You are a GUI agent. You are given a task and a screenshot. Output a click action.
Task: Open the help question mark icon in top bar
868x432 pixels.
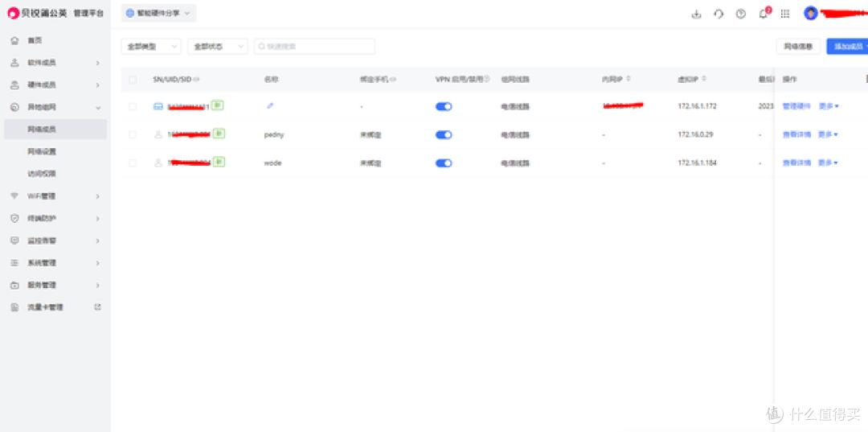pos(741,14)
